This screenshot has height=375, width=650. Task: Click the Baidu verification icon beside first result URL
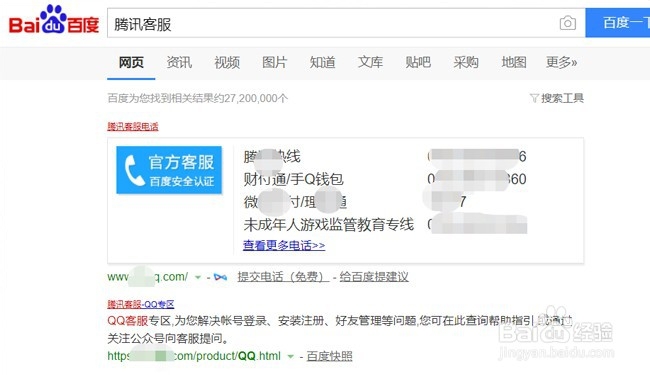pyautogui.click(x=220, y=277)
